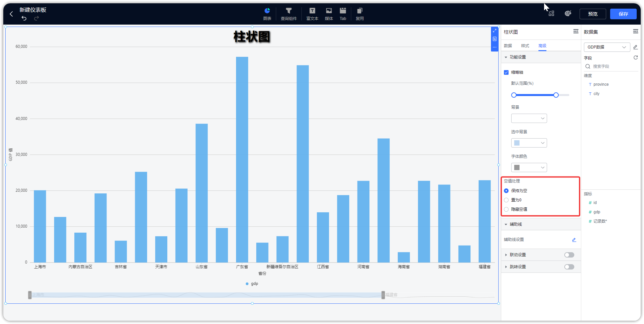Image resolution: width=644 pixels, height=324 pixels.
Task: Click the left zoom handle of chart thumbnail axis
Action: pos(30,295)
